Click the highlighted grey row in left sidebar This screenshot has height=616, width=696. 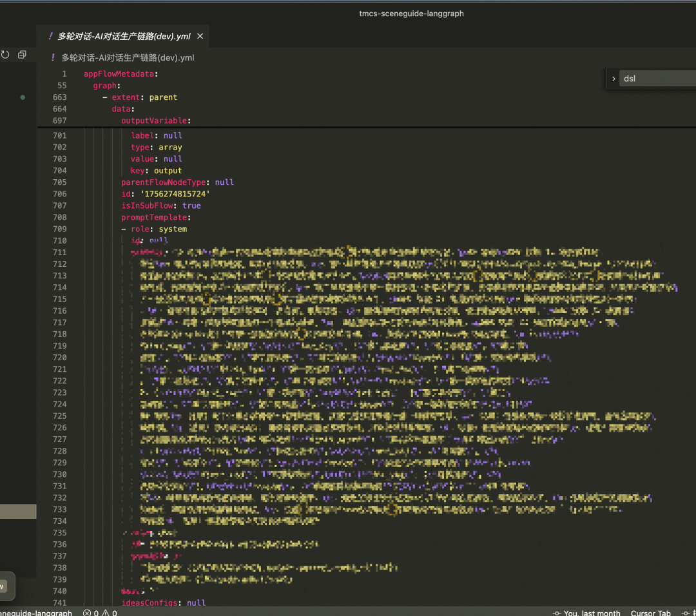(x=18, y=511)
